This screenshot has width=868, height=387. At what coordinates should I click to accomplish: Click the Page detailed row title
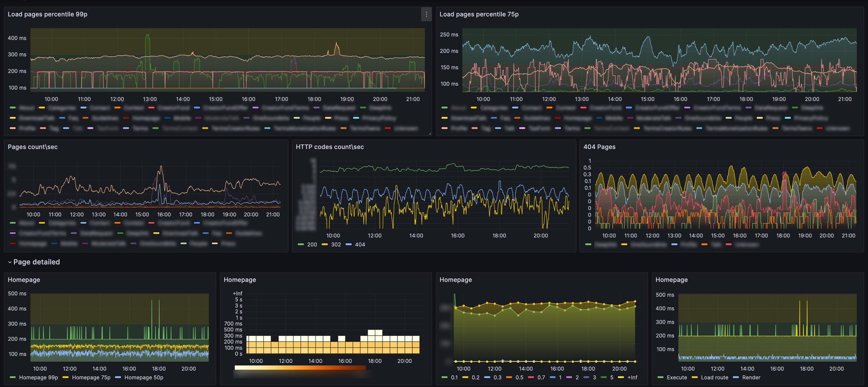click(36, 262)
